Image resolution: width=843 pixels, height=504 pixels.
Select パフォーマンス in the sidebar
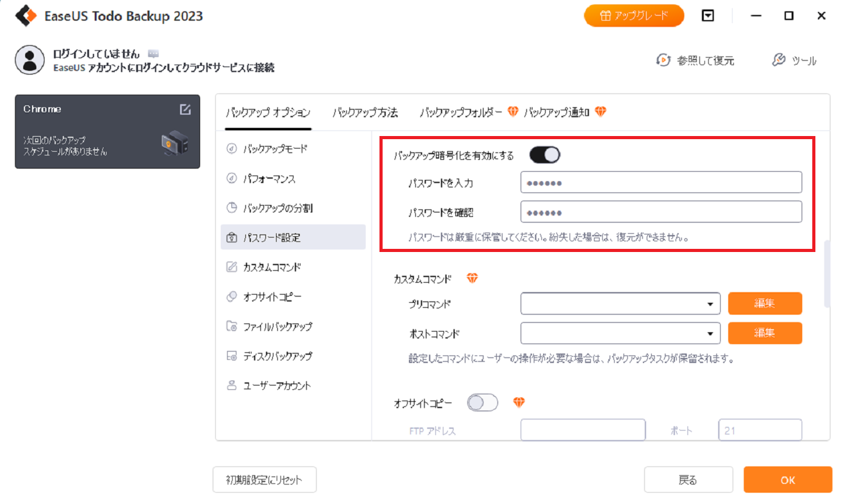tap(269, 179)
